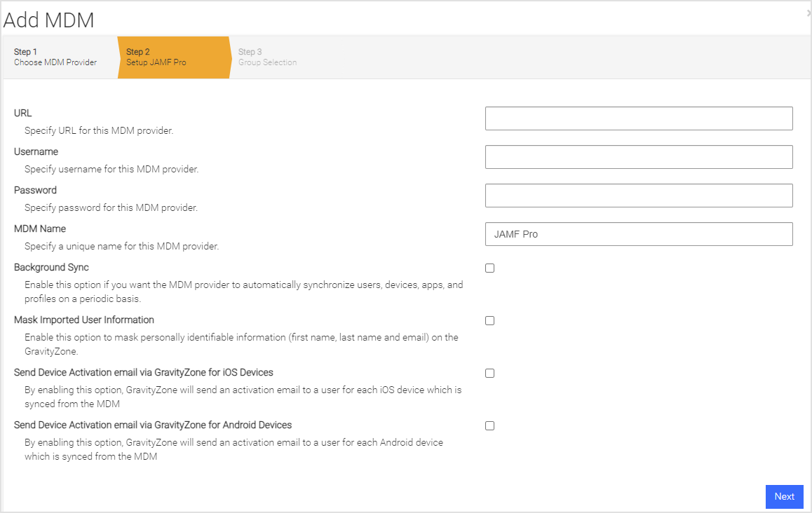Select the URL label text

click(x=22, y=113)
